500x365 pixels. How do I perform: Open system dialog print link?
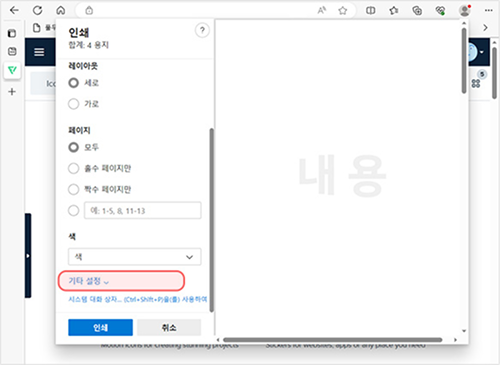point(137,299)
